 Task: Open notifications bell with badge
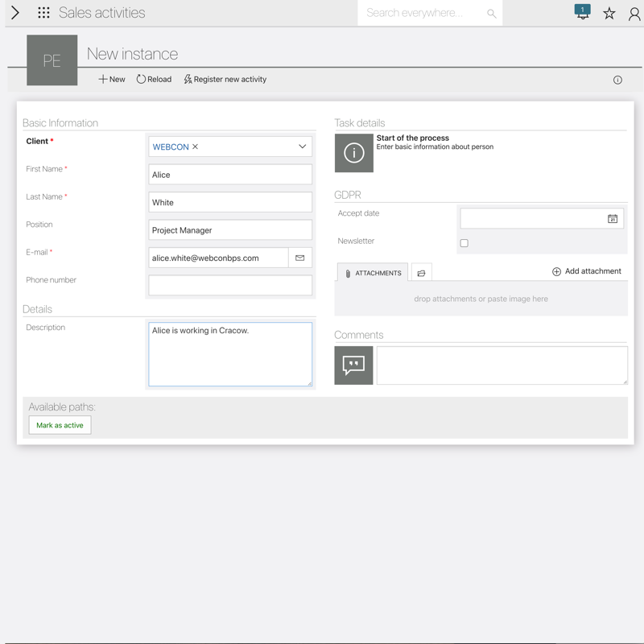pos(582,13)
